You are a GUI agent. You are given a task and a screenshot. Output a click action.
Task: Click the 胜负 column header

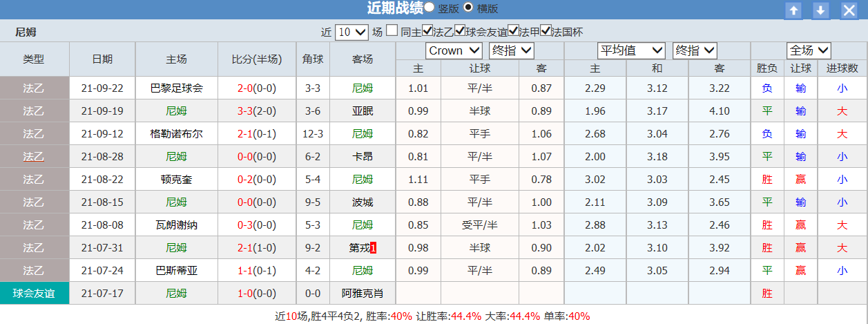[x=767, y=68]
